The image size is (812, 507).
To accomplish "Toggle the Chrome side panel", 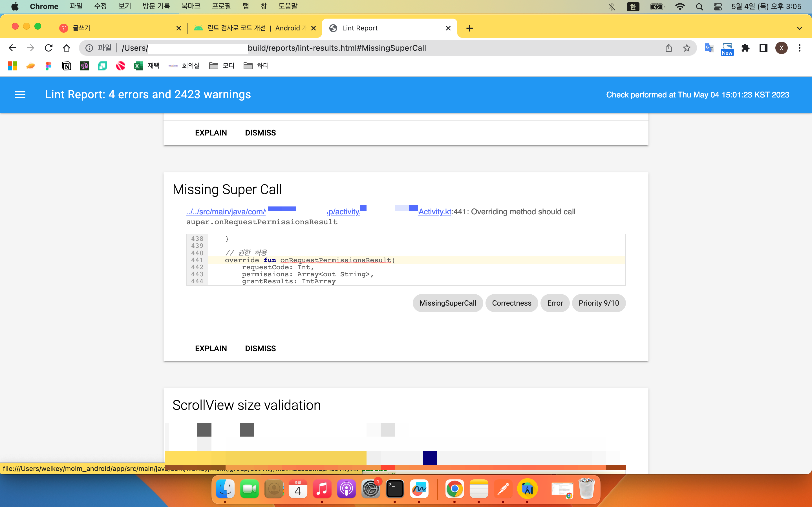I will point(763,48).
